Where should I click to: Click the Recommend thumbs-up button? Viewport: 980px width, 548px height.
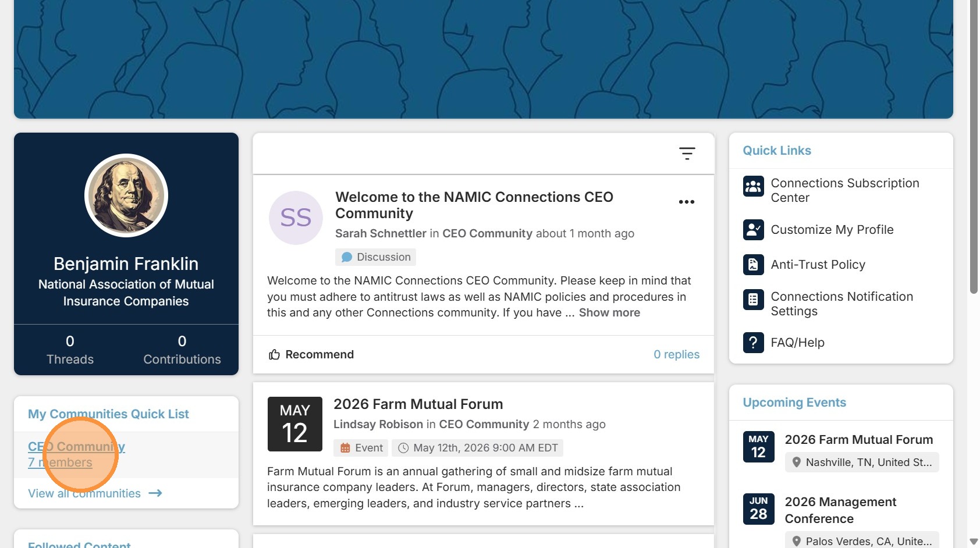click(311, 354)
